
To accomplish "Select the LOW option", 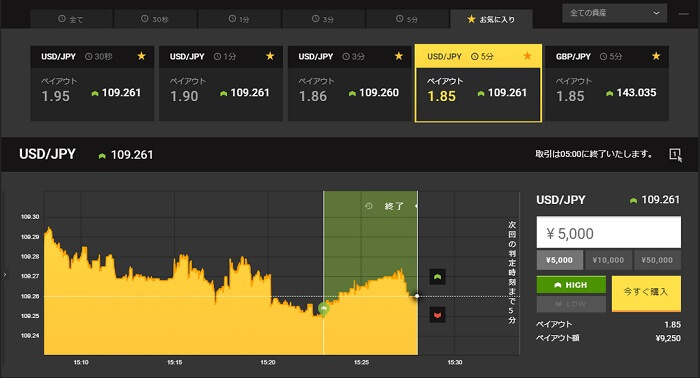I will (x=571, y=304).
